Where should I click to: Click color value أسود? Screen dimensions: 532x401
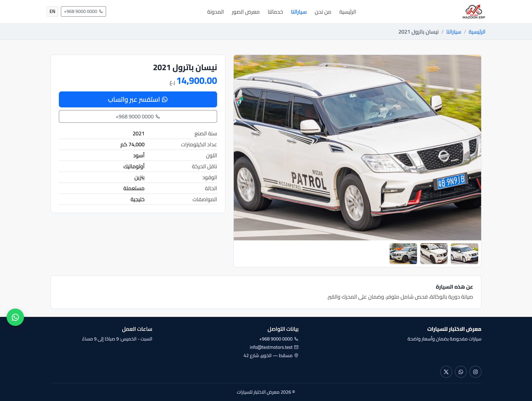click(x=139, y=155)
